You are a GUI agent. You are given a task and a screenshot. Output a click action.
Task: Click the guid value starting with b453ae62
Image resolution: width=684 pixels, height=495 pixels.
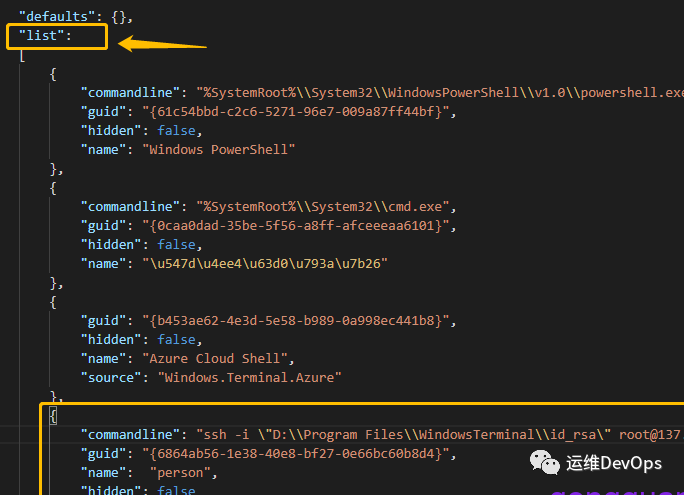[x=296, y=321]
